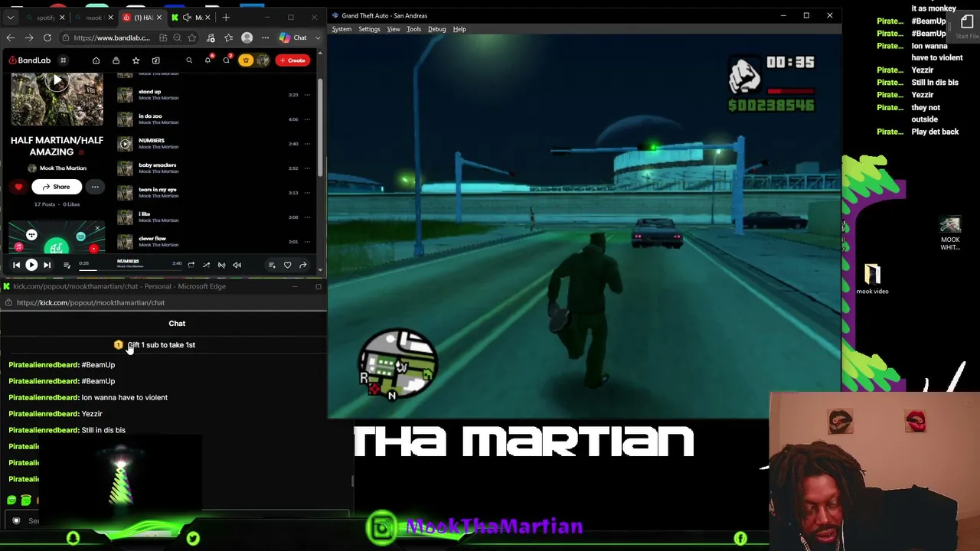This screenshot has width=980, height=551.
Task: Share the playing track arrow icon
Action: [302, 265]
